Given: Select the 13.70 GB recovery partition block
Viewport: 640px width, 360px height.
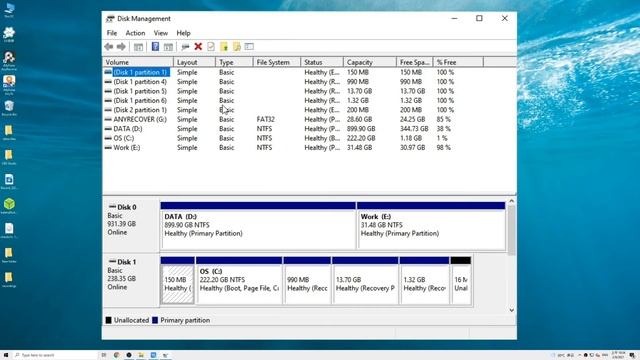Looking at the screenshot, I should pyautogui.click(x=365, y=280).
